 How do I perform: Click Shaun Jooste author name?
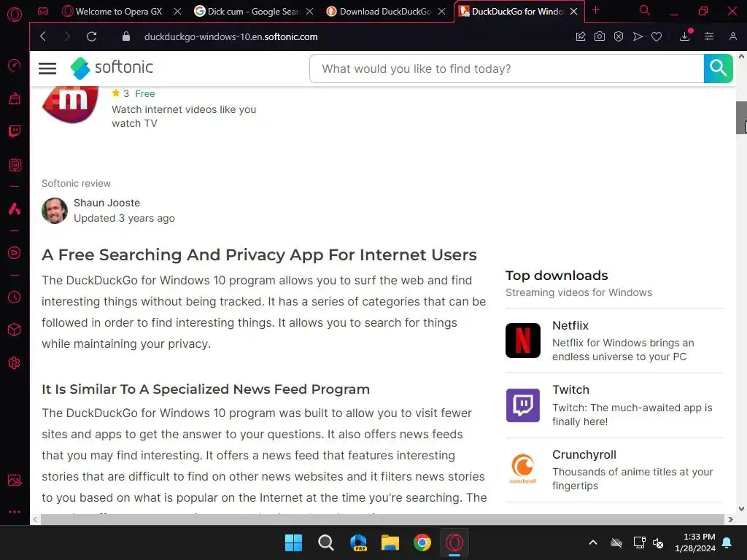[x=107, y=203]
